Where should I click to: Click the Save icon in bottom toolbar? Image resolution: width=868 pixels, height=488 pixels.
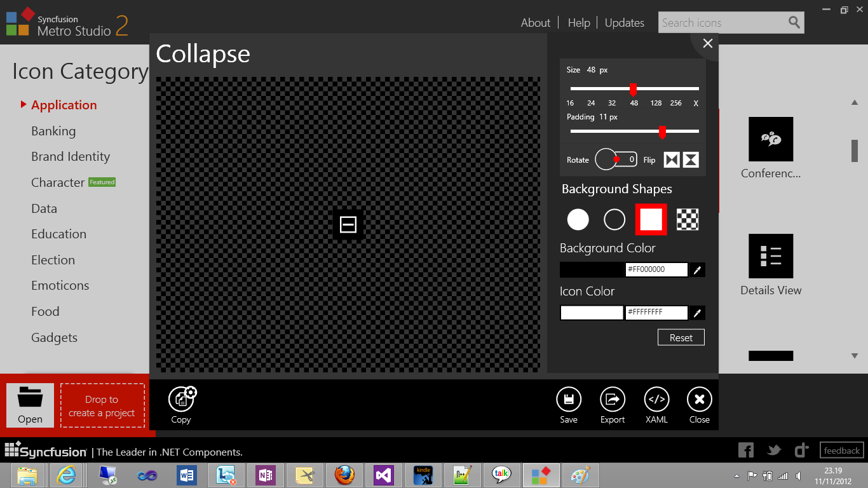pyautogui.click(x=568, y=400)
